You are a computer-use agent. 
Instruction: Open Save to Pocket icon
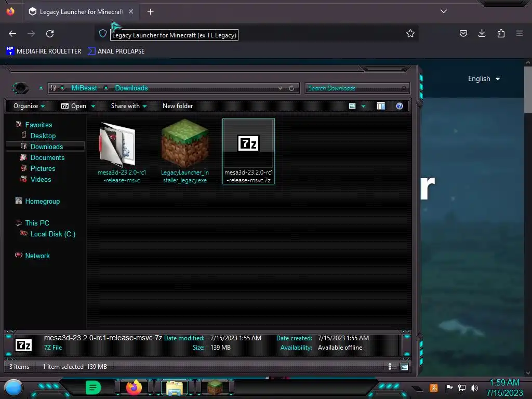[x=463, y=33]
